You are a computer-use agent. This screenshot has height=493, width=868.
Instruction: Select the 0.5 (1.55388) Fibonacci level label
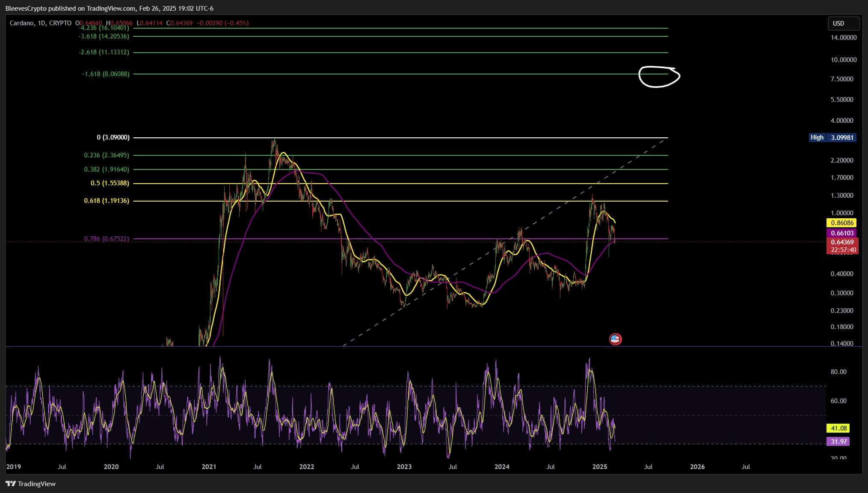click(110, 183)
